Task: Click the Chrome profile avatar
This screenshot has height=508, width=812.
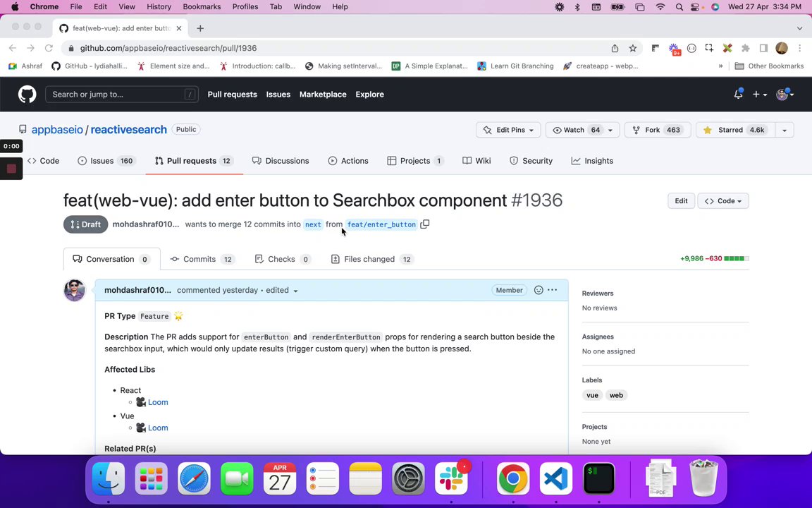Action: (782, 48)
